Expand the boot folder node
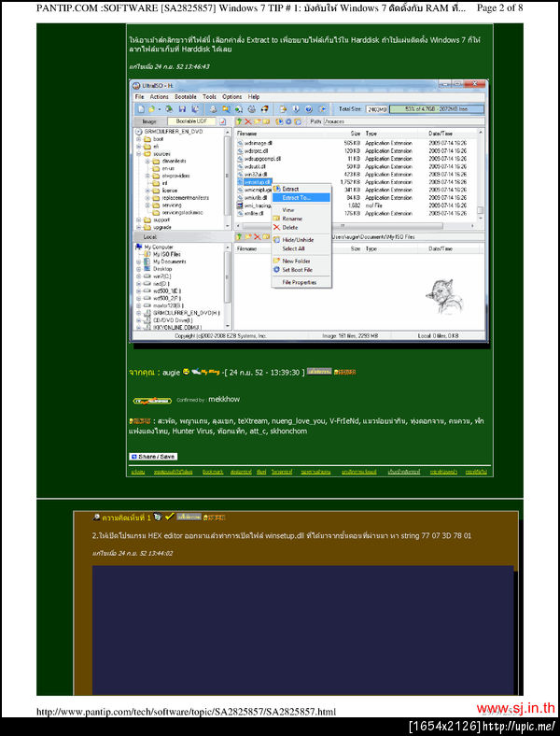Viewport: 560px width, 736px height. tap(139, 139)
